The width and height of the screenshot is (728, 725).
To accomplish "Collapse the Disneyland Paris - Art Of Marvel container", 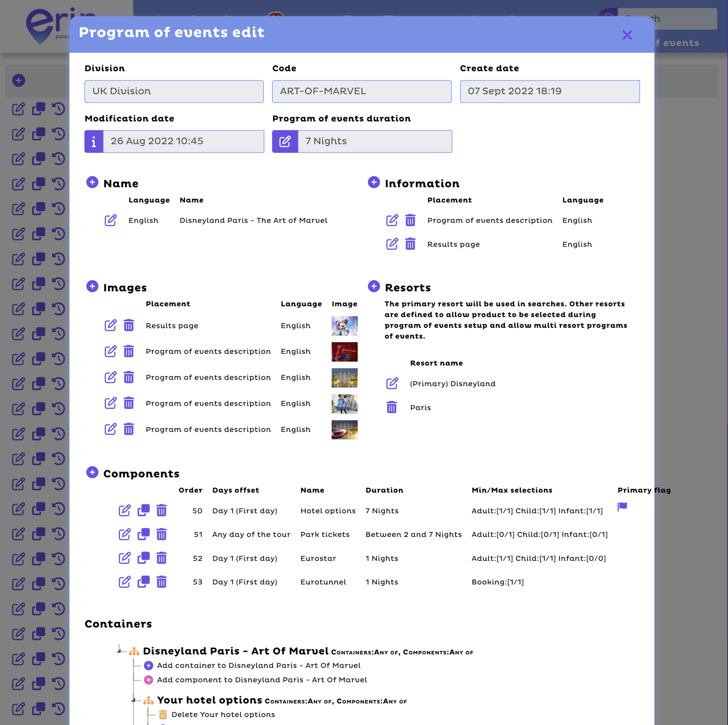I will pyautogui.click(x=119, y=651).
